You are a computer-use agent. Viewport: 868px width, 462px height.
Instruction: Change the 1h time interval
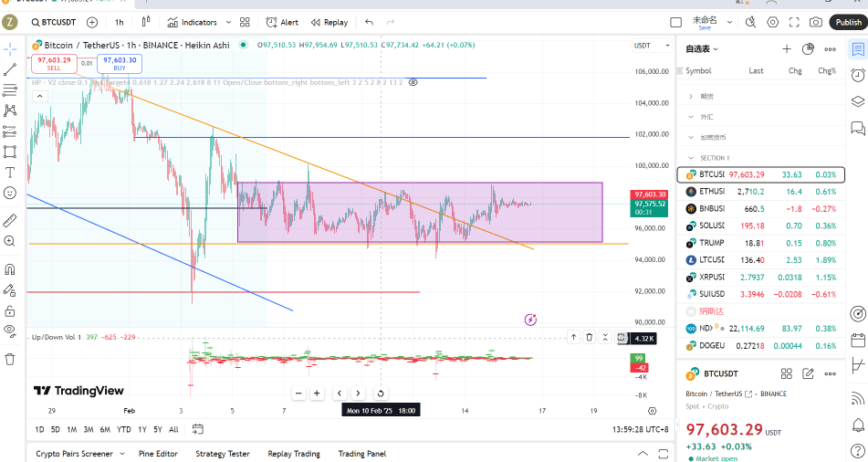(x=119, y=22)
